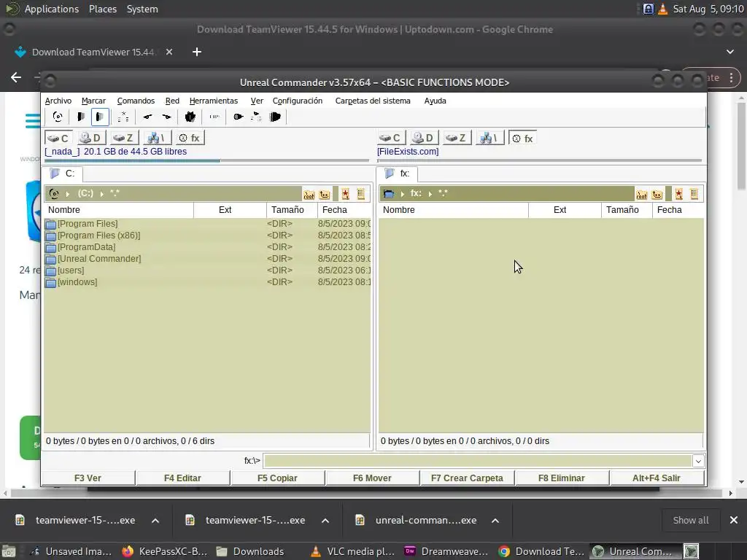Select the [users] folder
The height and width of the screenshot is (560, 747).
click(207, 270)
